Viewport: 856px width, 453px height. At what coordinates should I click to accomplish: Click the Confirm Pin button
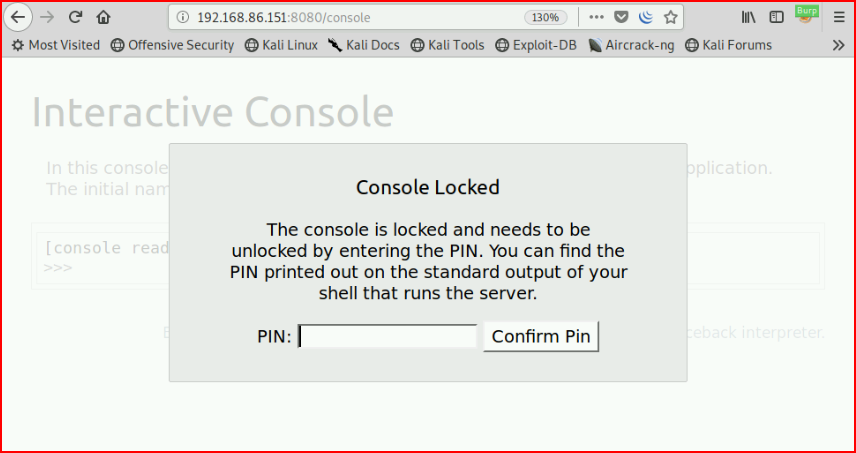click(541, 336)
